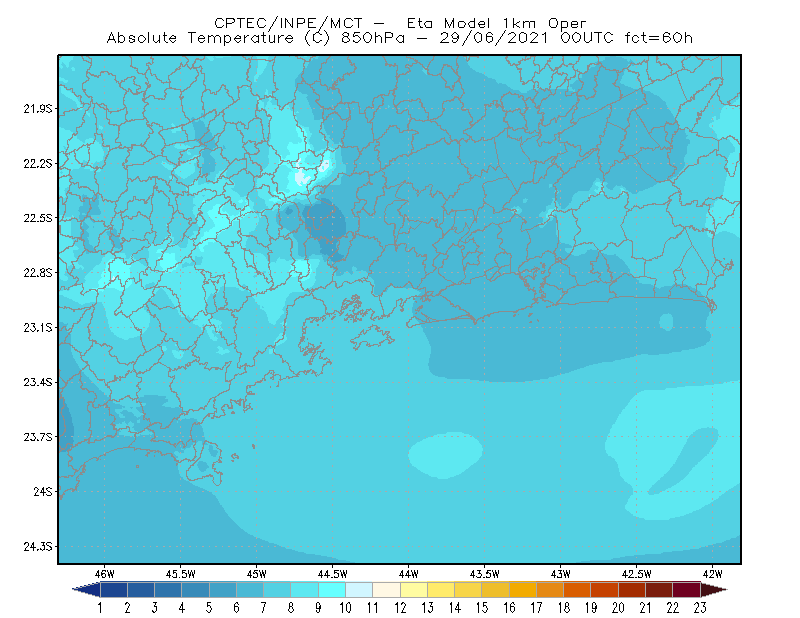Select the 24S latitude tick label
The height and width of the screenshot is (618, 800).
click(x=43, y=491)
